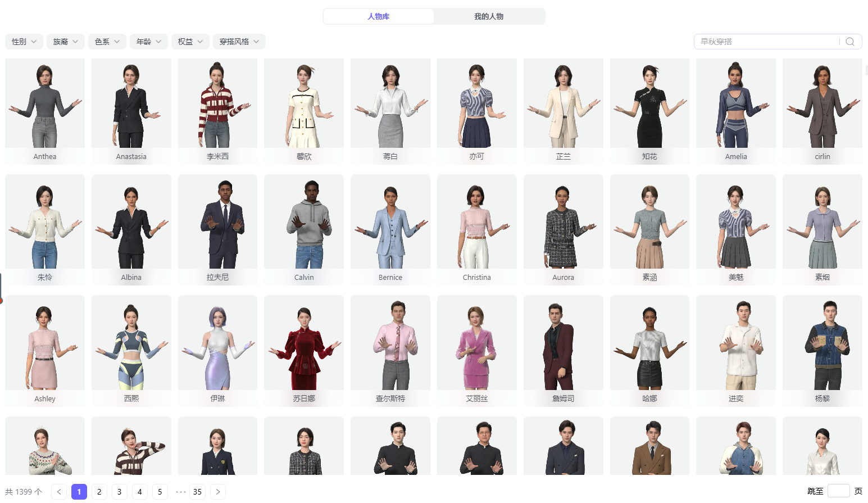868x503 pixels.
Task: Open the 年龄 filter dropdown
Action: [x=149, y=42]
